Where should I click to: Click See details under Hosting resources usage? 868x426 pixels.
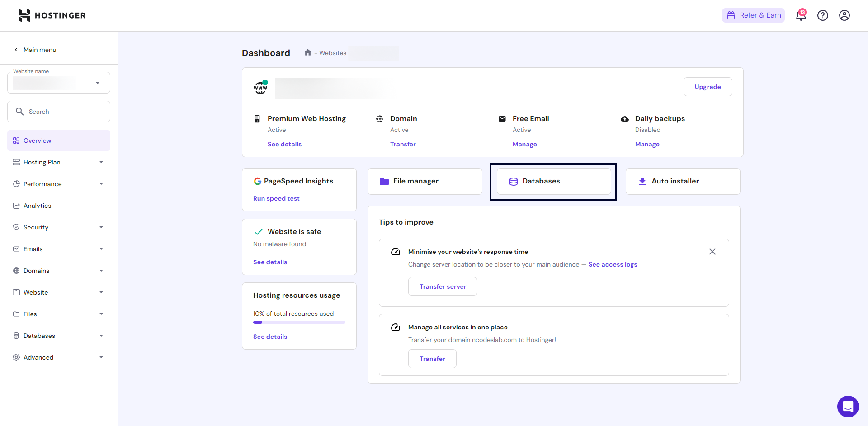click(270, 337)
